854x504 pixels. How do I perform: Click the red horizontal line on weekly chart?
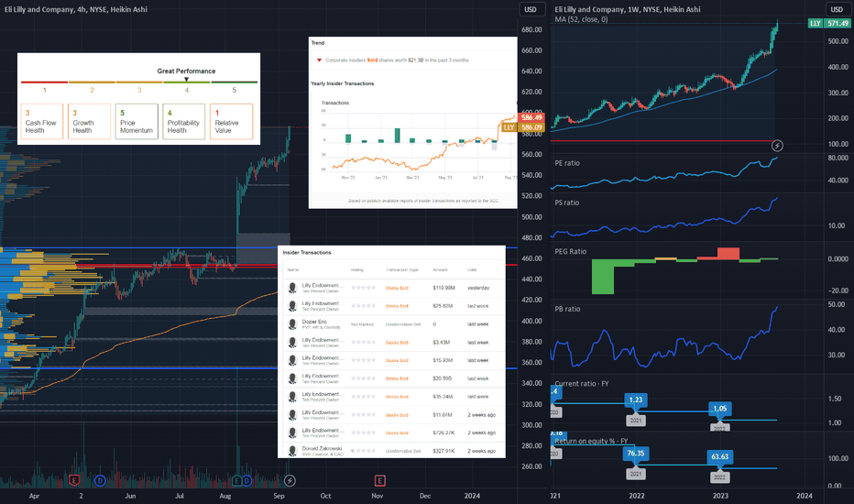coord(662,141)
